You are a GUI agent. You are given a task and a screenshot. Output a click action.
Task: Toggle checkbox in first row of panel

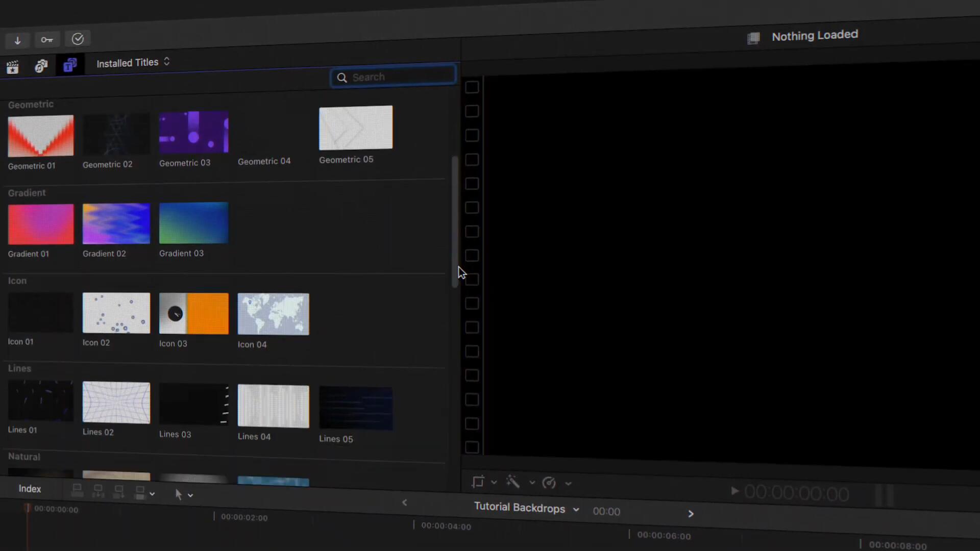471,87
